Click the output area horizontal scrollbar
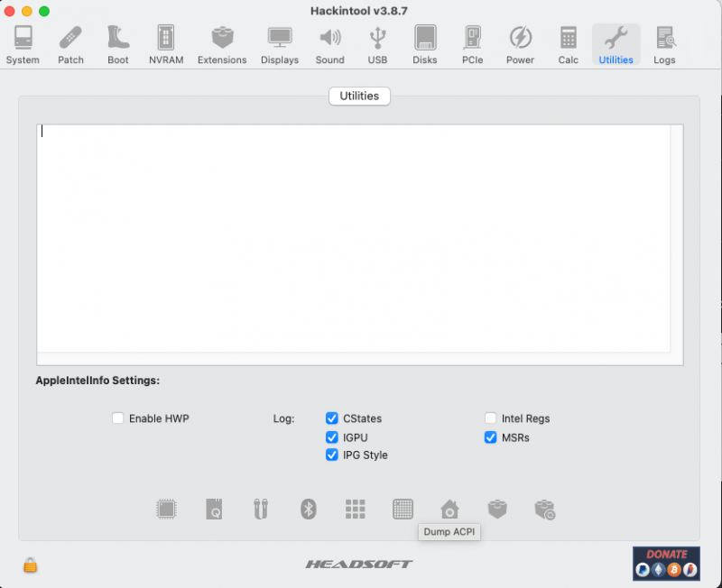722x588 pixels. pos(353,358)
